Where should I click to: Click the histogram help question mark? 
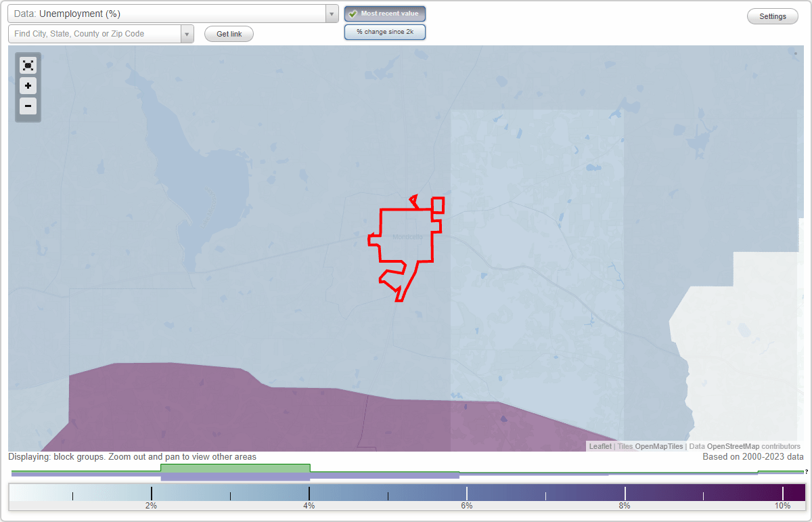[806, 472]
